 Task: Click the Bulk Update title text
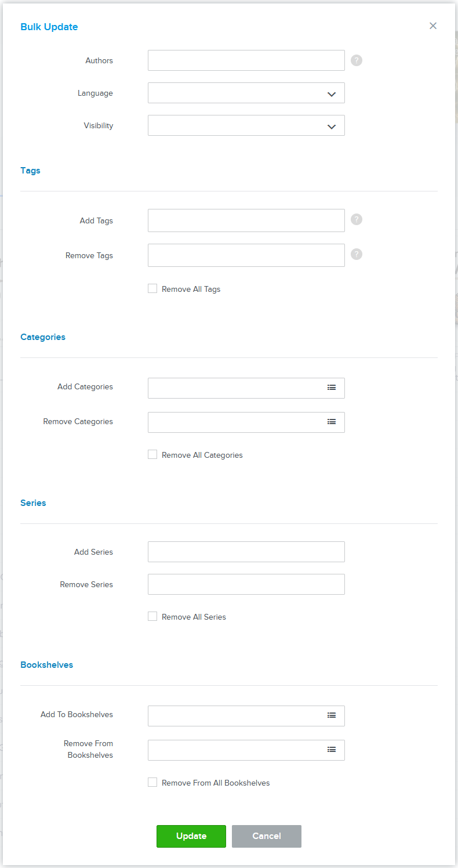point(49,27)
